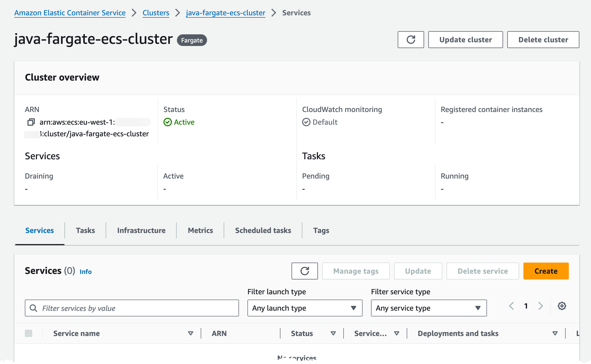591x364 pixels.
Task: Open the Tags tab
Action: pos(321,230)
